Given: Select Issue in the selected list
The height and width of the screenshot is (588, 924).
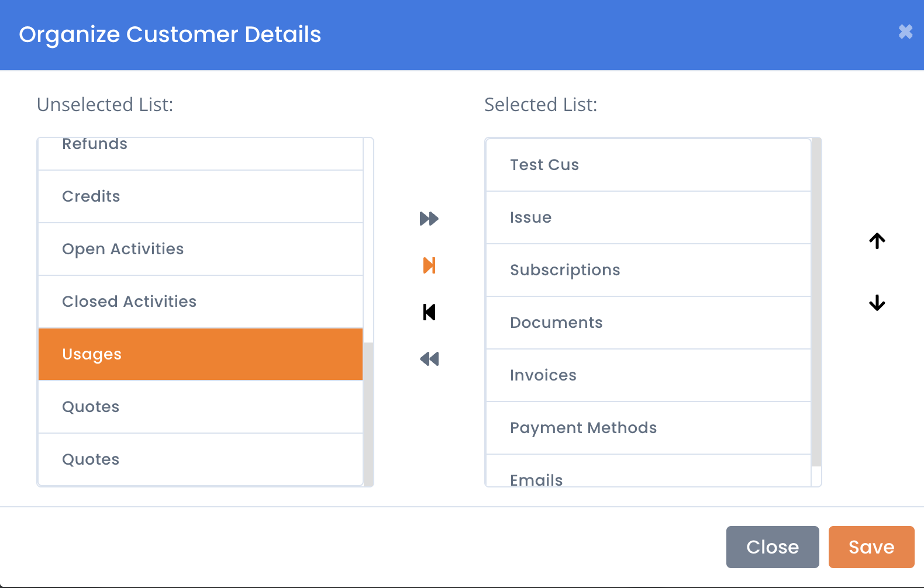Looking at the screenshot, I should click(x=649, y=217).
